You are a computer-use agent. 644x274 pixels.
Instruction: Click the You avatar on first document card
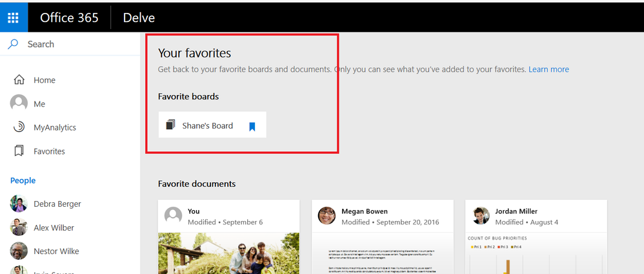pos(174,215)
